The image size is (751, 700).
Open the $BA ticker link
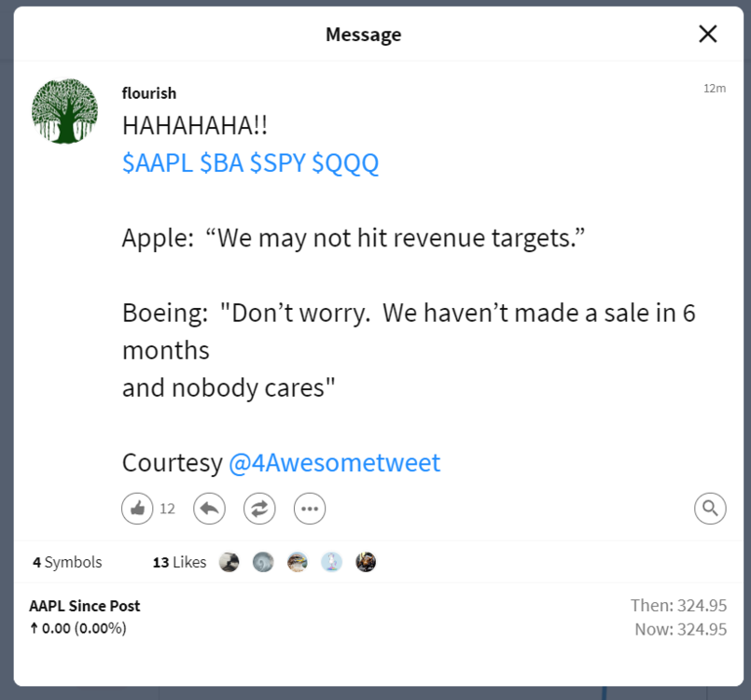(x=221, y=163)
